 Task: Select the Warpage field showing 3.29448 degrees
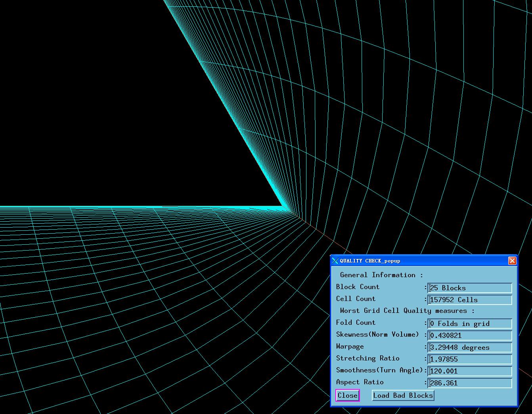click(x=470, y=347)
